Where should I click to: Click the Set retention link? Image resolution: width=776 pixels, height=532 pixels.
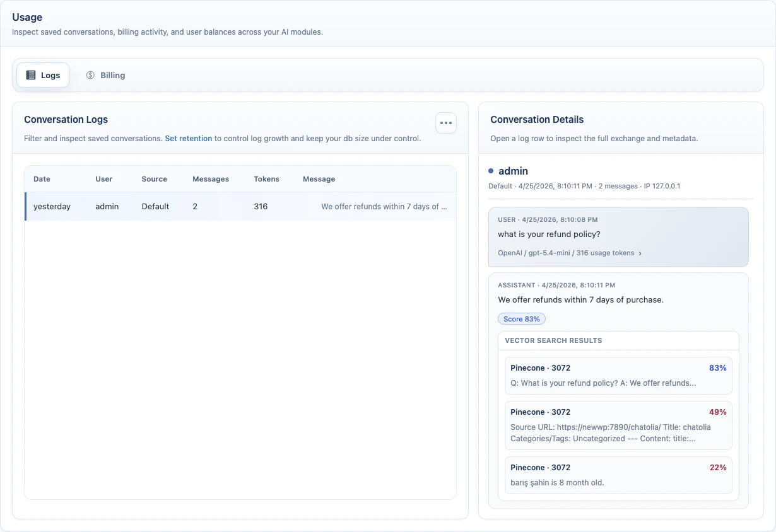click(x=188, y=138)
